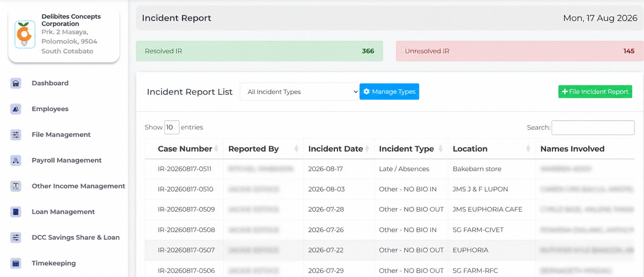644x277 pixels.
Task: Open the Employees menu item
Action: coord(50,109)
